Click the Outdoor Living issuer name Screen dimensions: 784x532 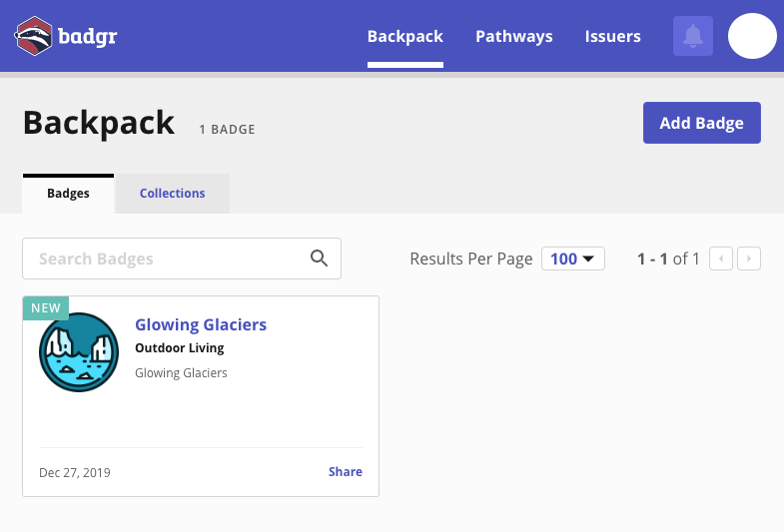coord(179,348)
